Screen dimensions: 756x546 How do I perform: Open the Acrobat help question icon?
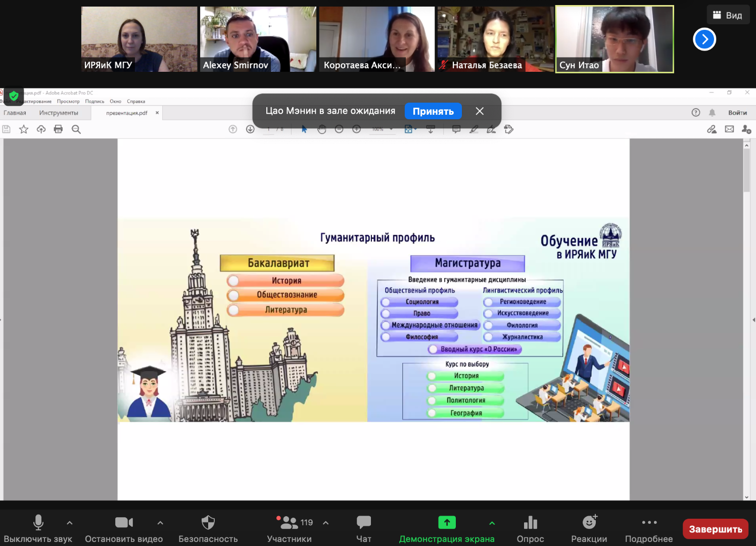point(696,112)
